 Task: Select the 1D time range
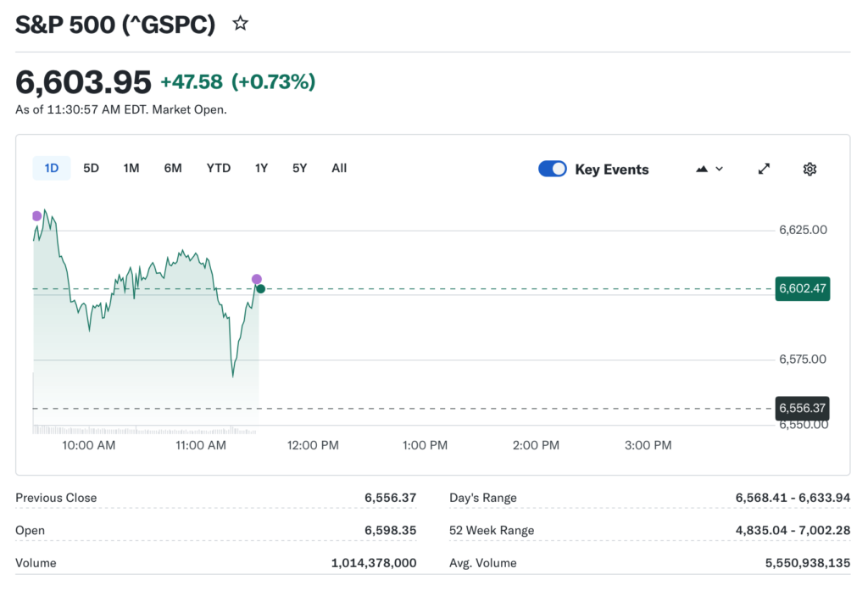(52, 169)
